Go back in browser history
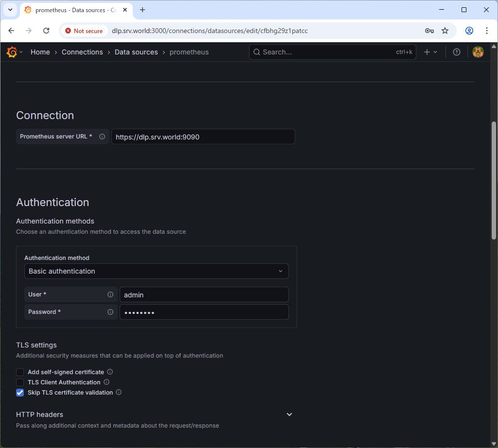The height and width of the screenshot is (448, 498). point(12,31)
